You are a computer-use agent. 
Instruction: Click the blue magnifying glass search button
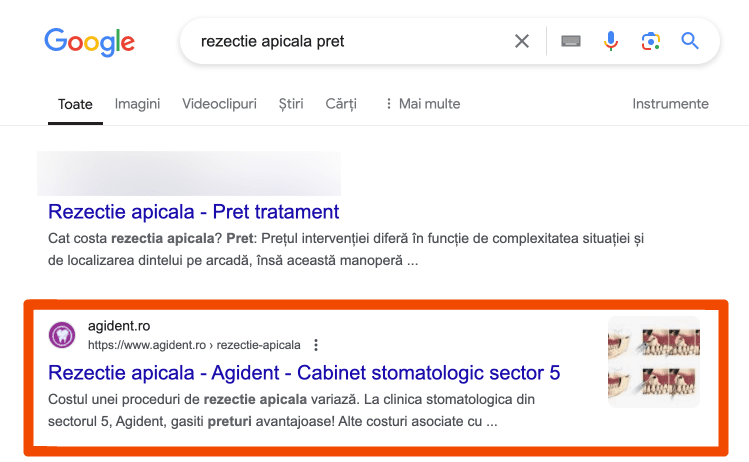tap(689, 41)
